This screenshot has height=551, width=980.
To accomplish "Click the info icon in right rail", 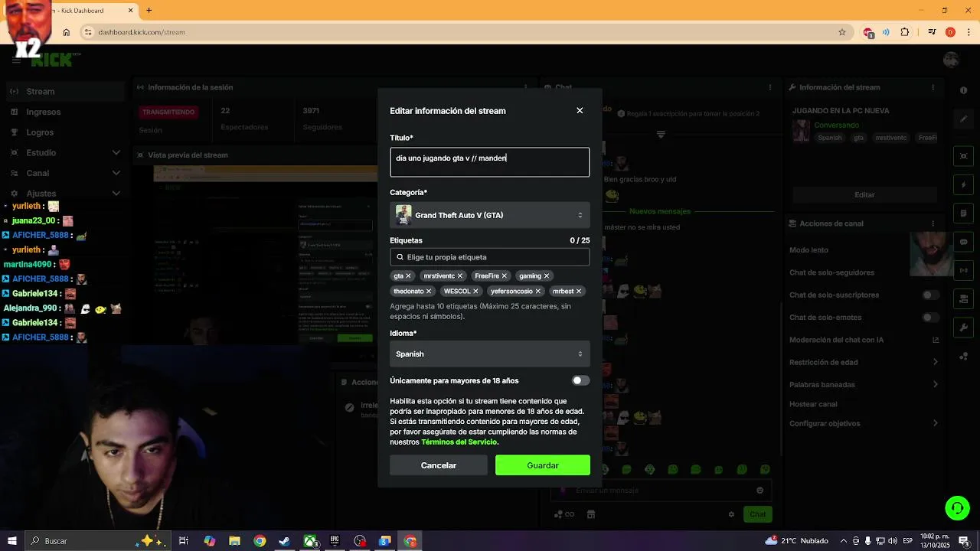I will click(x=964, y=90).
